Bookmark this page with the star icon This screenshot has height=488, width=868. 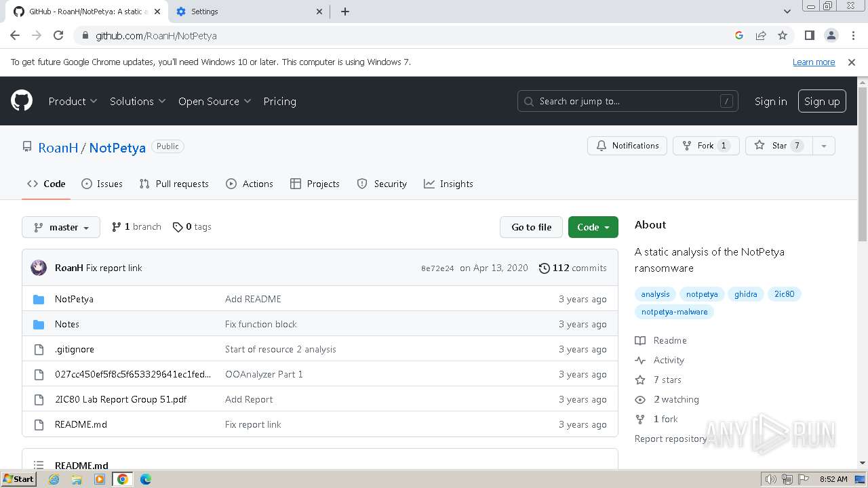(783, 35)
